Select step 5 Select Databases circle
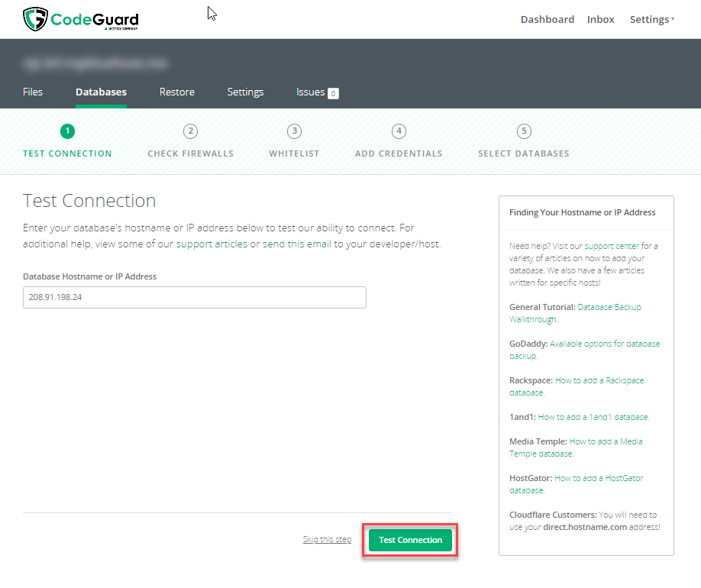 pos(524,131)
